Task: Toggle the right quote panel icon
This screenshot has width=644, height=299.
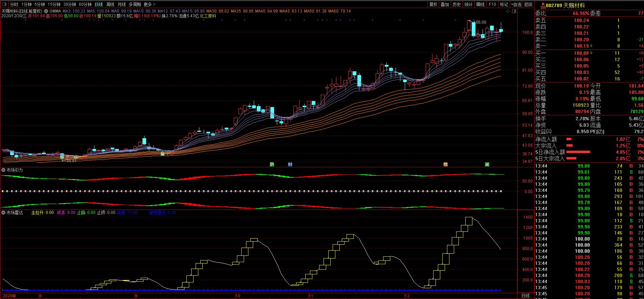Action: pyautogui.click(x=514, y=11)
